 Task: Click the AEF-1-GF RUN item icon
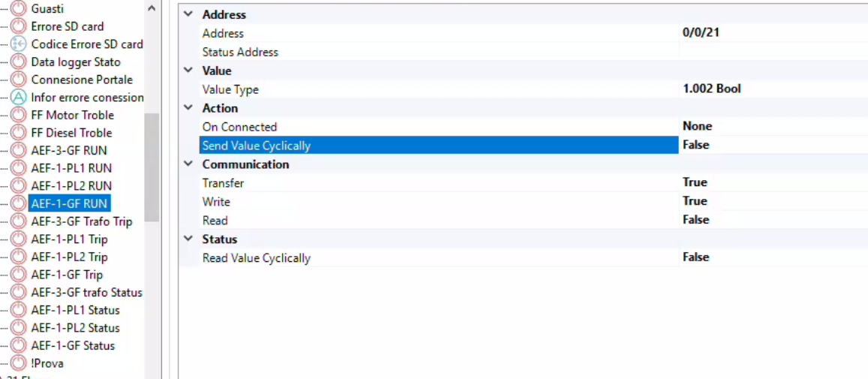click(19, 203)
